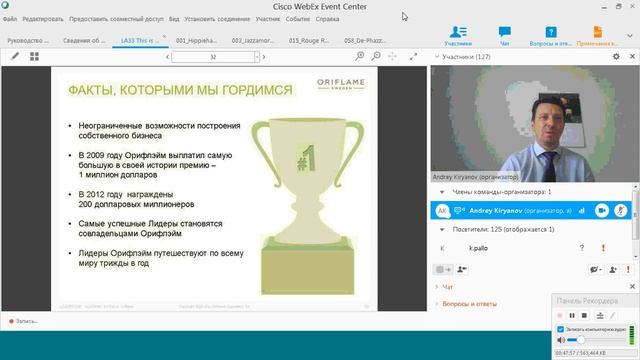Click the make-presenter ball button

[x=442, y=269]
